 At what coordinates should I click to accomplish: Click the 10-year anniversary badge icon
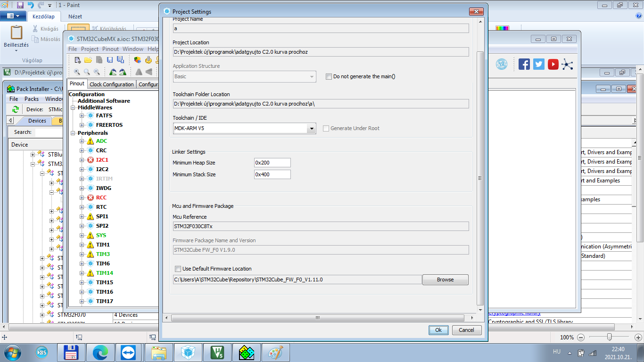502,65
